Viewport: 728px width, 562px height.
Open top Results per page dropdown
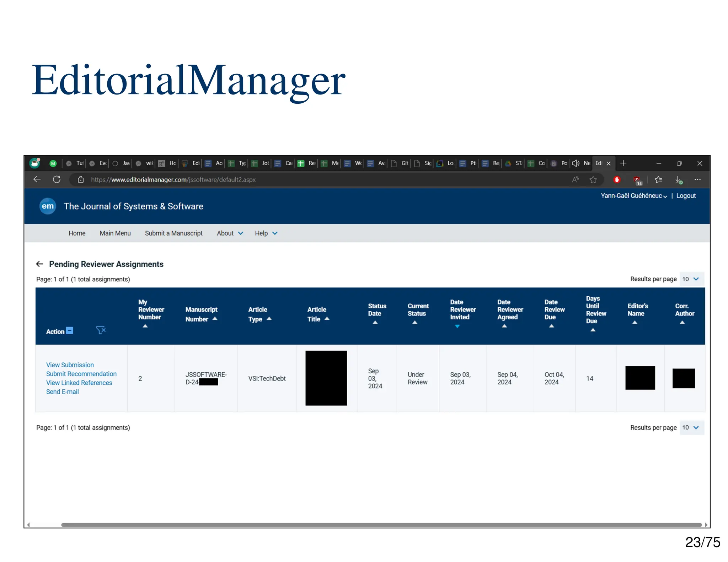691,279
